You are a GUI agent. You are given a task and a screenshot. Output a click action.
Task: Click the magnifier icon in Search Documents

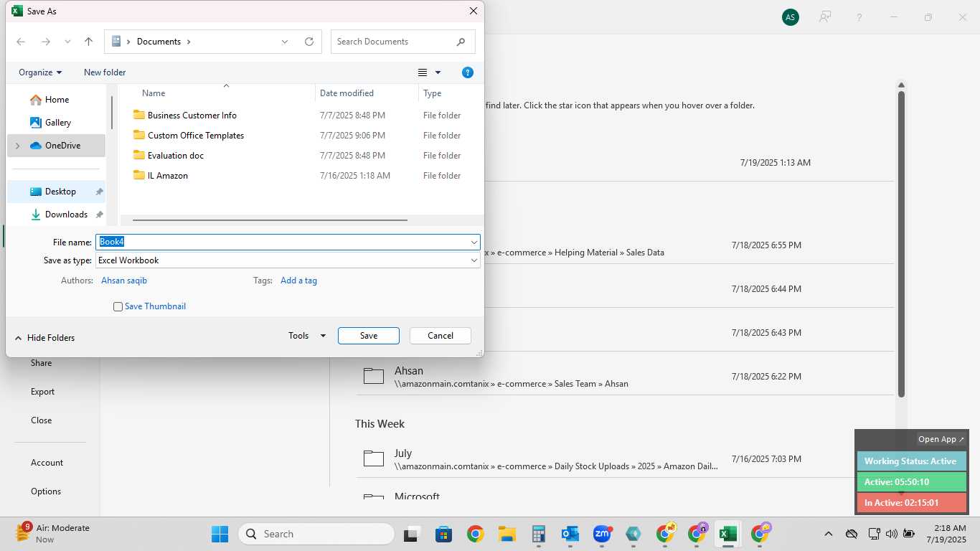coord(461,42)
